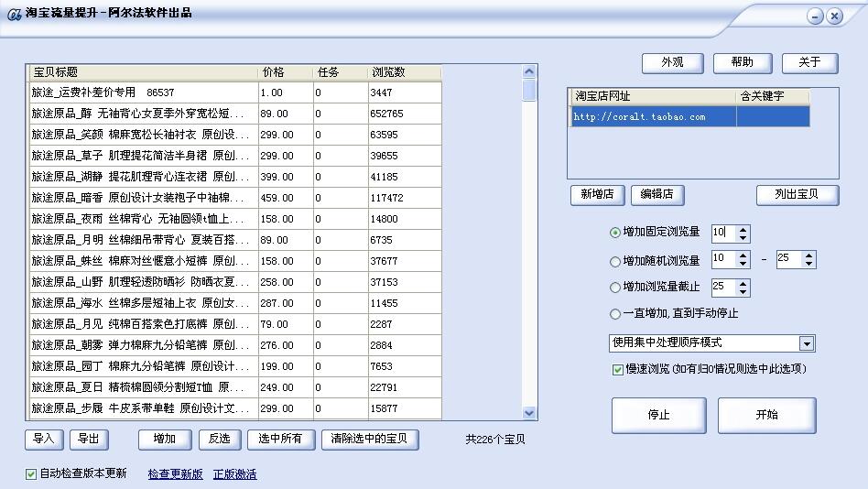Sort by 任务 column header
Screen dimensions: 868x489
340,72
